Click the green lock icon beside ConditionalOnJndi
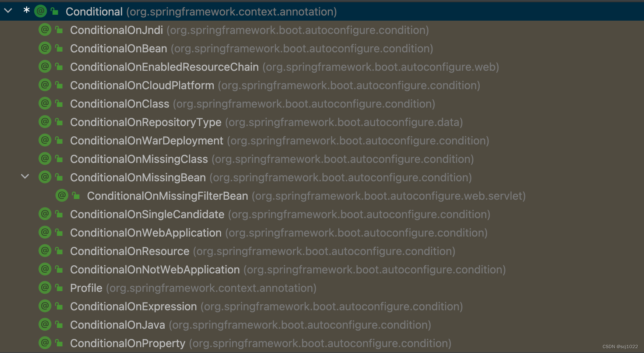The image size is (644, 353). coord(59,29)
